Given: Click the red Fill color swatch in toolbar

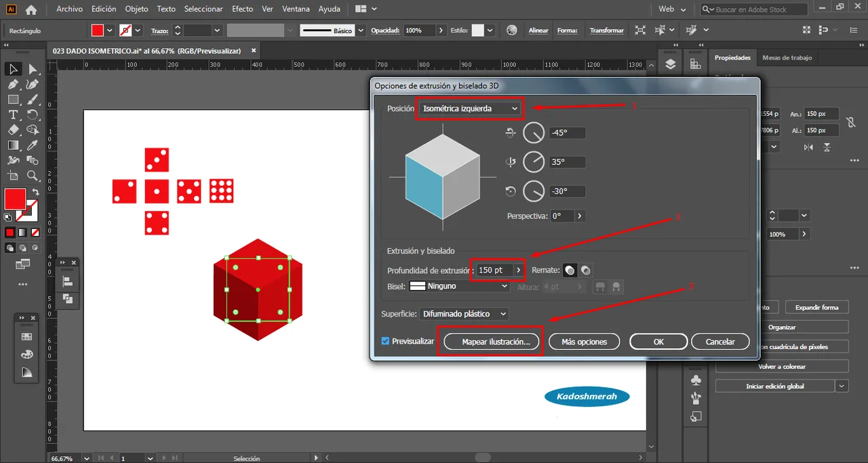Looking at the screenshot, I should coord(15,199).
